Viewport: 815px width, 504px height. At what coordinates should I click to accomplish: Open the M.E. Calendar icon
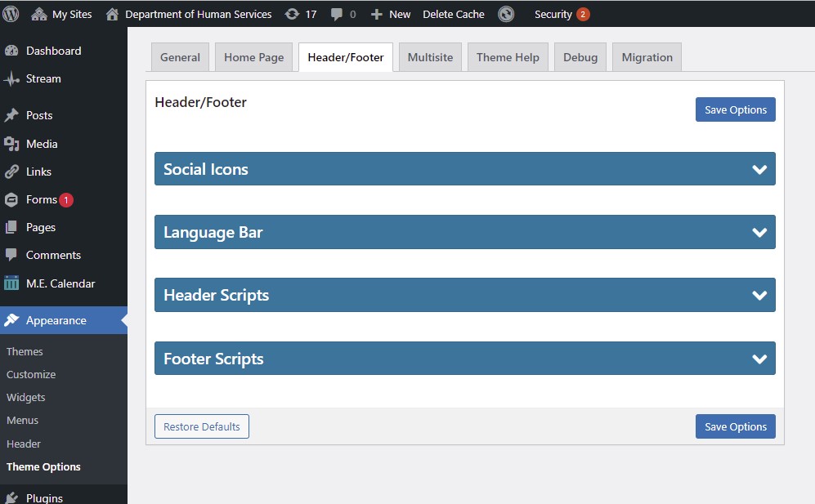(x=11, y=283)
